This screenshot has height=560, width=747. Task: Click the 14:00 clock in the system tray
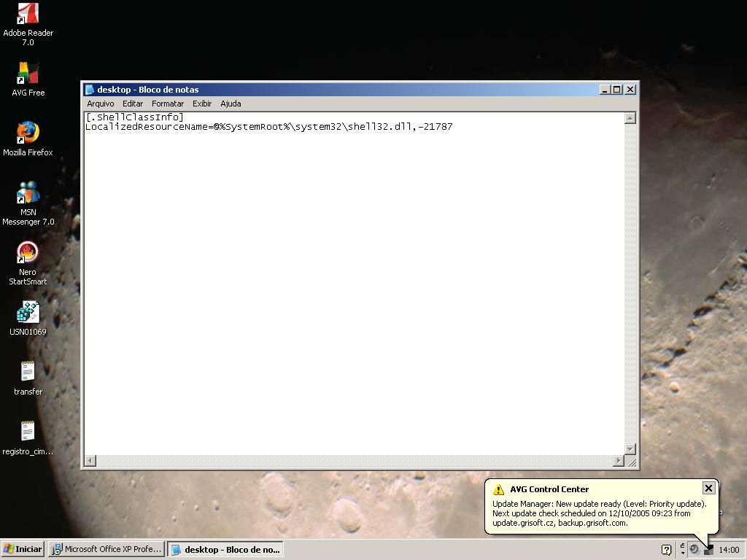pos(729,550)
